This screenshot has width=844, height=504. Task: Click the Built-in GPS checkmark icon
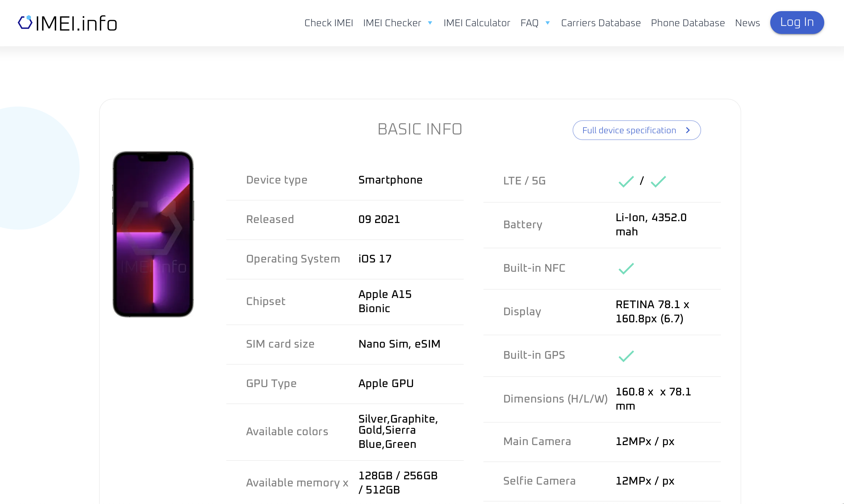pos(626,356)
